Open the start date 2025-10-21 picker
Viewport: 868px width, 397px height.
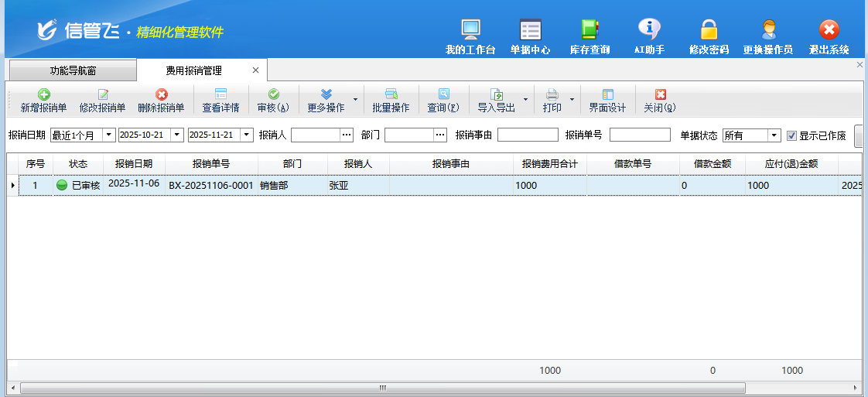pos(177,135)
